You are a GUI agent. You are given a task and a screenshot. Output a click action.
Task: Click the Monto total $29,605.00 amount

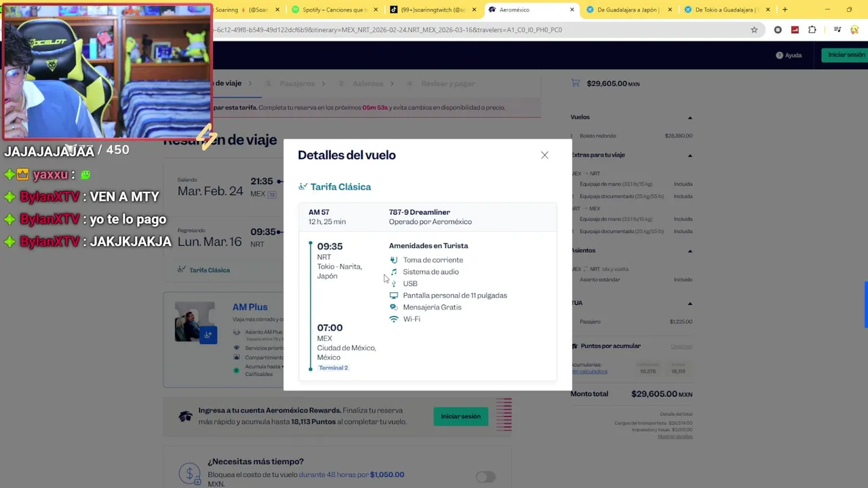pos(662,394)
